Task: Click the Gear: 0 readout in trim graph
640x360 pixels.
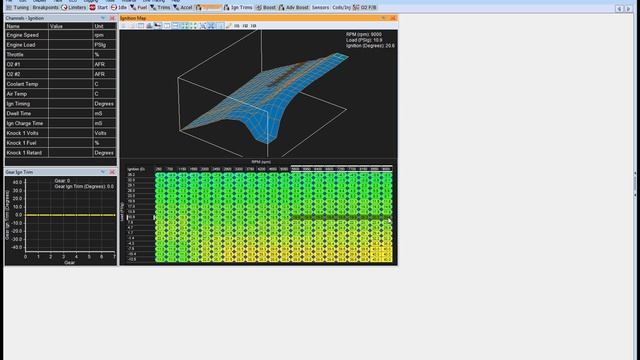Action: click(x=62, y=181)
